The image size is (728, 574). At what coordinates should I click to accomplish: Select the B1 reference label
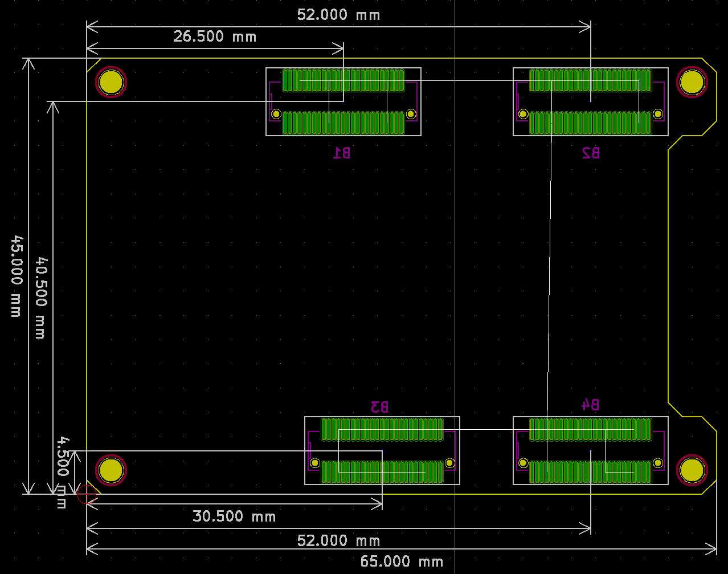pos(342,152)
